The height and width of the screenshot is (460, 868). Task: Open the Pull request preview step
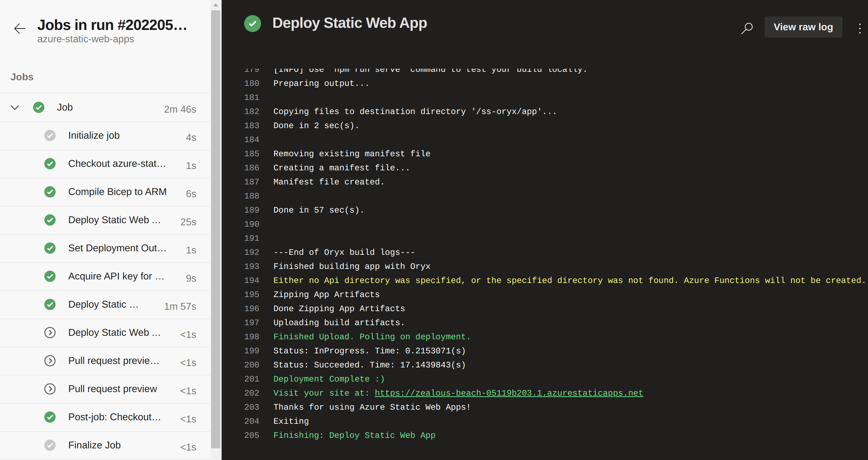(x=105, y=389)
